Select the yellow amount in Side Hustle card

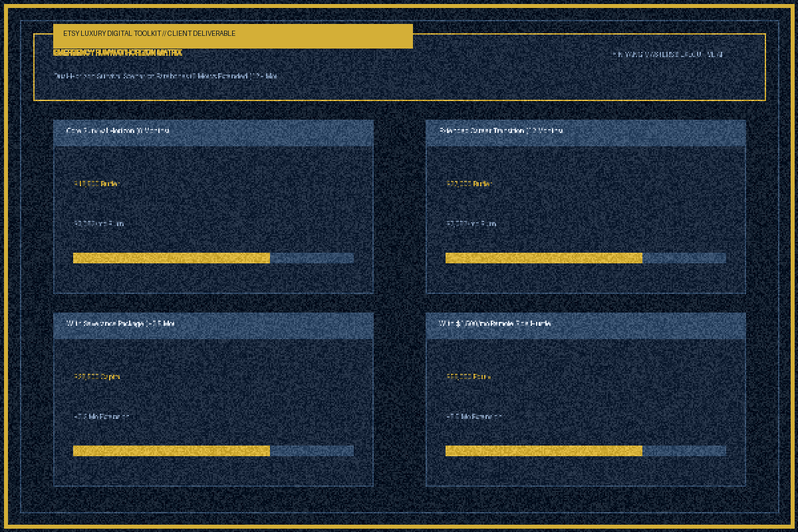coord(468,376)
